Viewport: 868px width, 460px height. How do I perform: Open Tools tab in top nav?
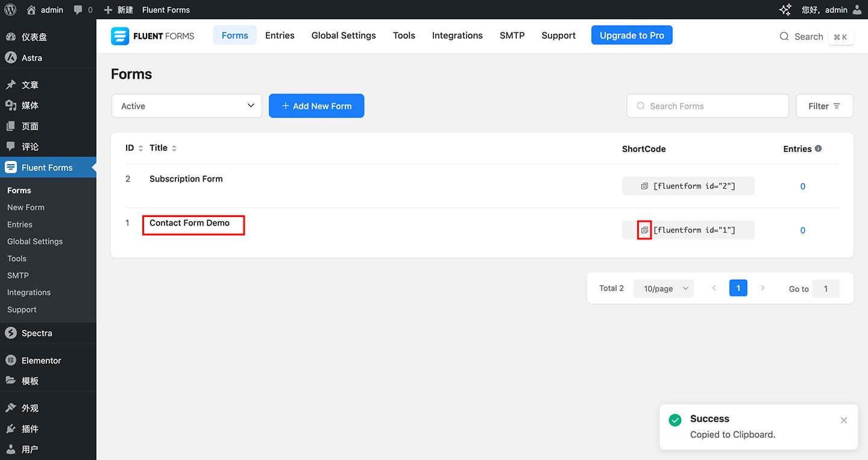[404, 36]
